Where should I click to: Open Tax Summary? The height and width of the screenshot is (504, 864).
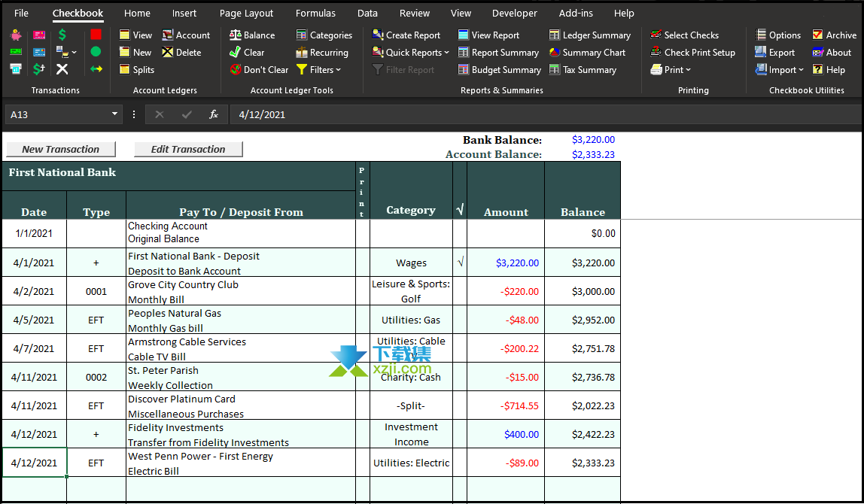point(583,69)
